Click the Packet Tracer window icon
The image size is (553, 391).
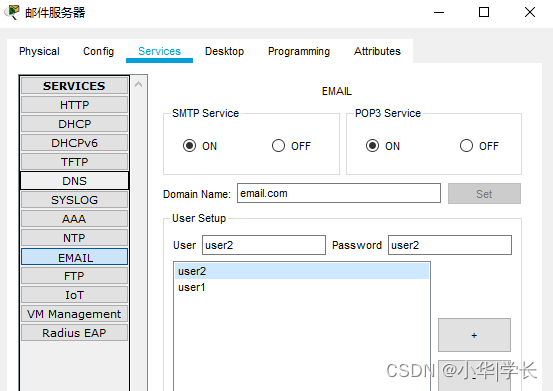(x=12, y=12)
